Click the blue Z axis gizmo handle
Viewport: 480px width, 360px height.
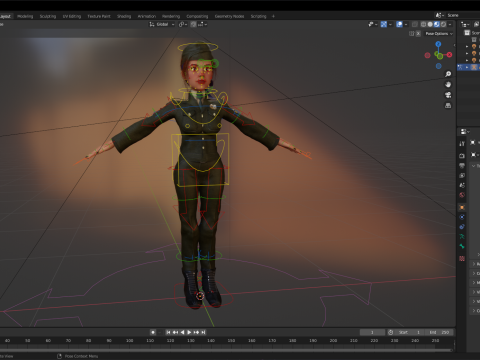pos(438,44)
